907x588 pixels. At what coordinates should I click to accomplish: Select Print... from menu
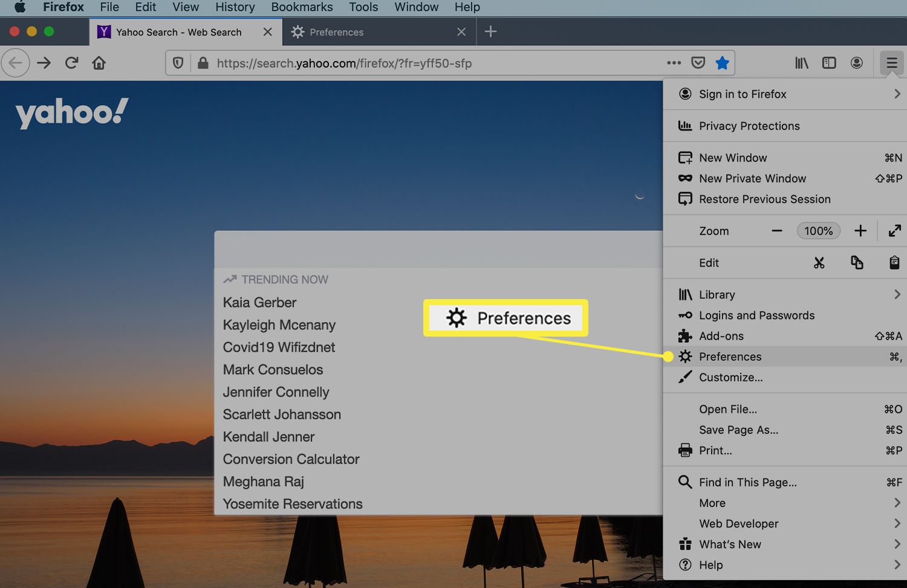[x=785, y=450]
